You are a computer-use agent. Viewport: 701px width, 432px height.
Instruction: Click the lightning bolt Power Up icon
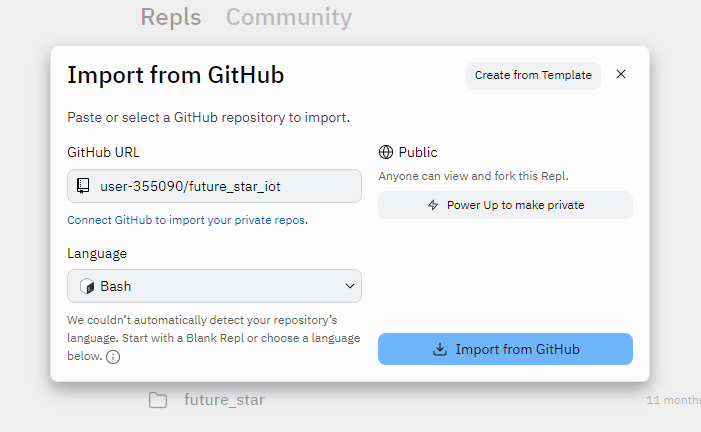pos(433,205)
